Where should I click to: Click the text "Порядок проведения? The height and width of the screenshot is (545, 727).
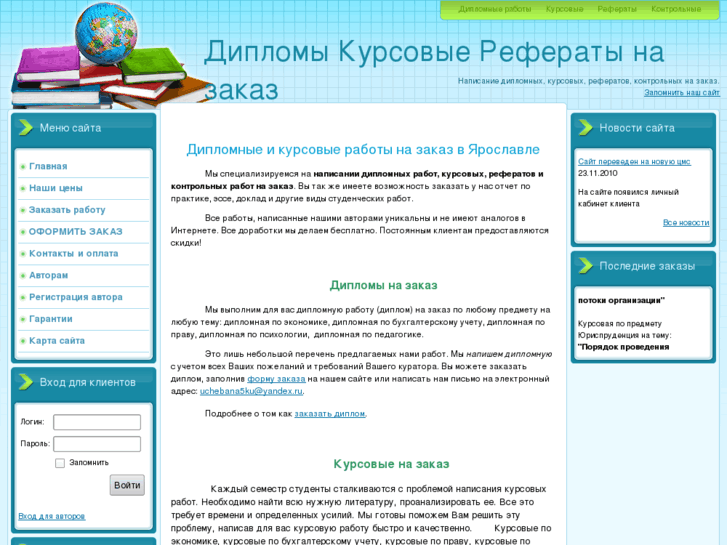coord(623,346)
